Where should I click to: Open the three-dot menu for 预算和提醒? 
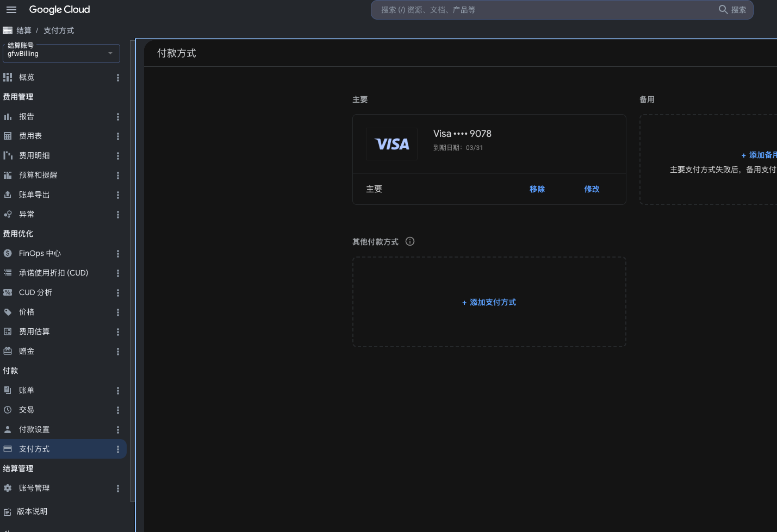(x=118, y=176)
